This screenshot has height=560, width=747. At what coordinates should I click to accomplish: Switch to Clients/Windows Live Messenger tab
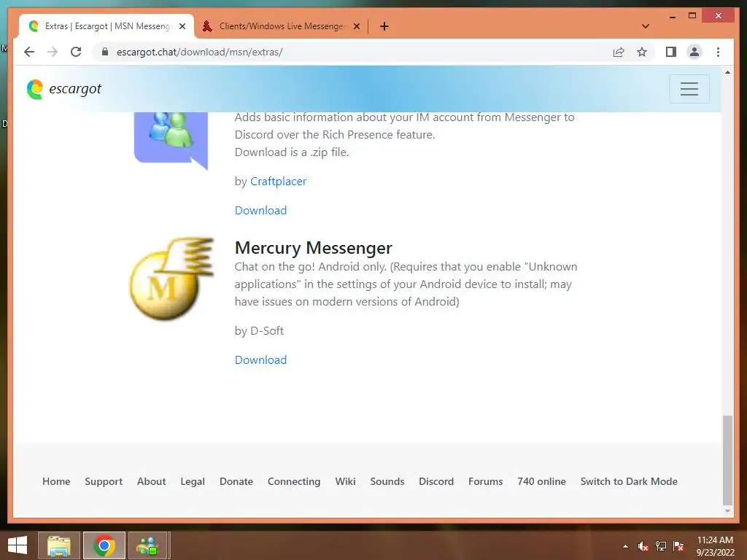[281, 26]
